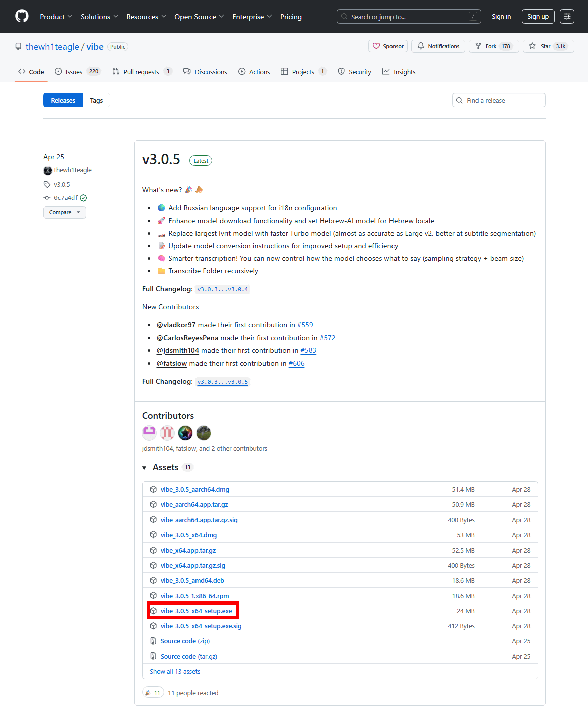Focus the Find a release field
The width and height of the screenshot is (588, 717).
pos(499,100)
